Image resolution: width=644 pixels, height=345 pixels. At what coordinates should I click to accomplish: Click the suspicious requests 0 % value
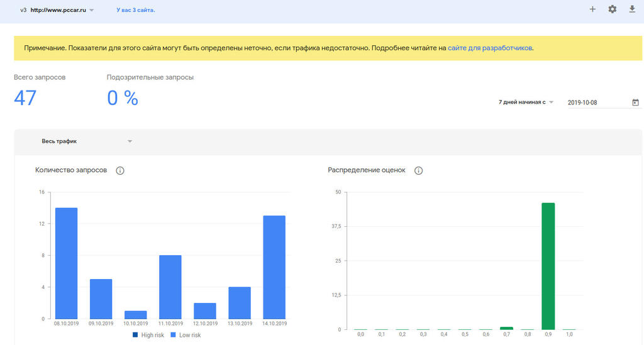[x=122, y=98]
